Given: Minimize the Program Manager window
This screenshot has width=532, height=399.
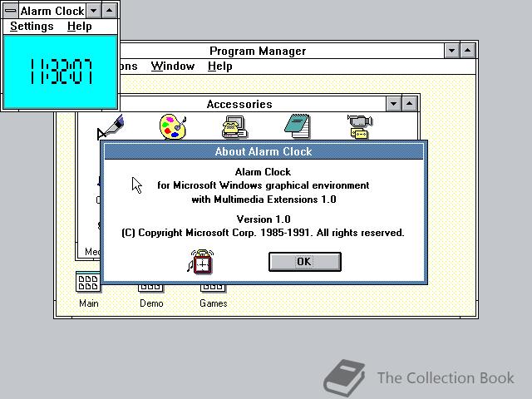Looking at the screenshot, I should point(452,51).
